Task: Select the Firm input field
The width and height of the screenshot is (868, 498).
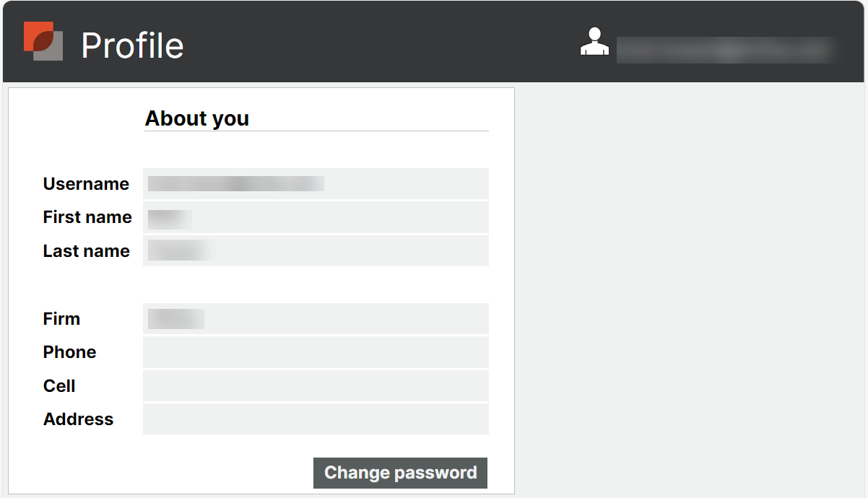Action: (x=316, y=319)
